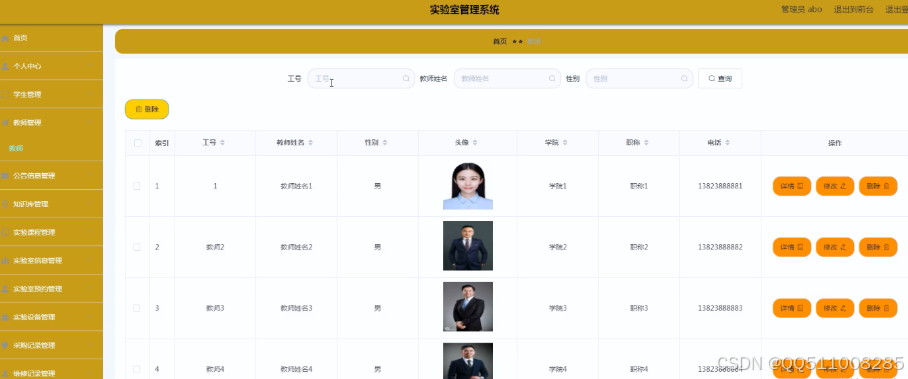Viewport: 908px width, 379px height.
Task: Click 首页 in the breadcrumb bar
Action: tap(499, 41)
